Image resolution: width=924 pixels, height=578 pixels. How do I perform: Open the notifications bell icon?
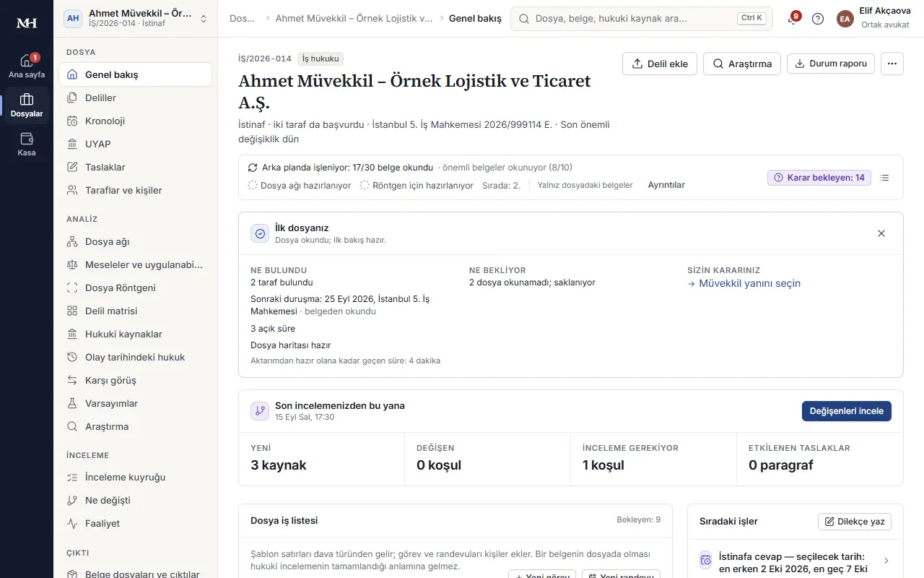[793, 19]
